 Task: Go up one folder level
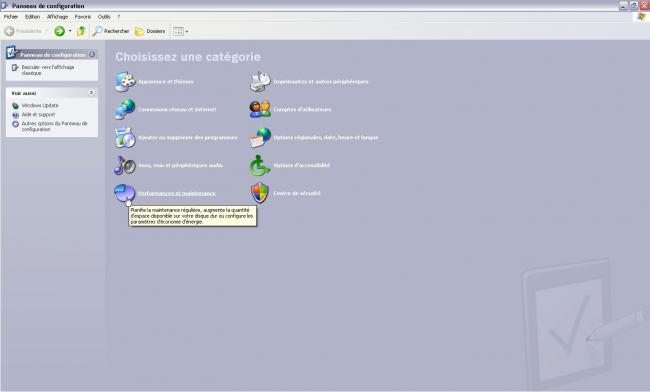(x=81, y=31)
